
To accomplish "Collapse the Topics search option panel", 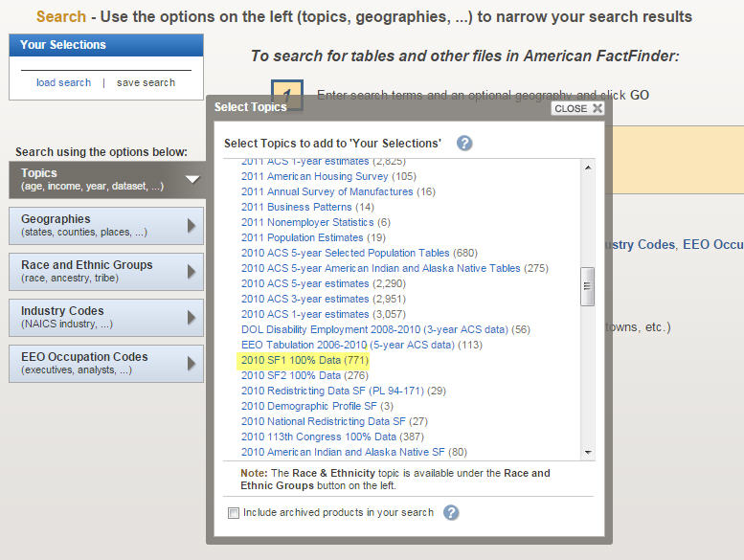I will point(106,180).
